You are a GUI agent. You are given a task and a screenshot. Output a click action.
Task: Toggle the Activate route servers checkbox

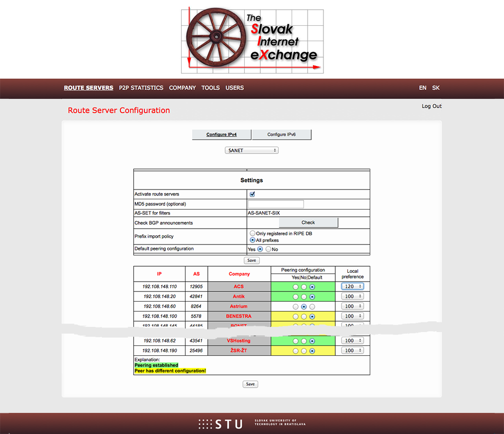(x=253, y=194)
